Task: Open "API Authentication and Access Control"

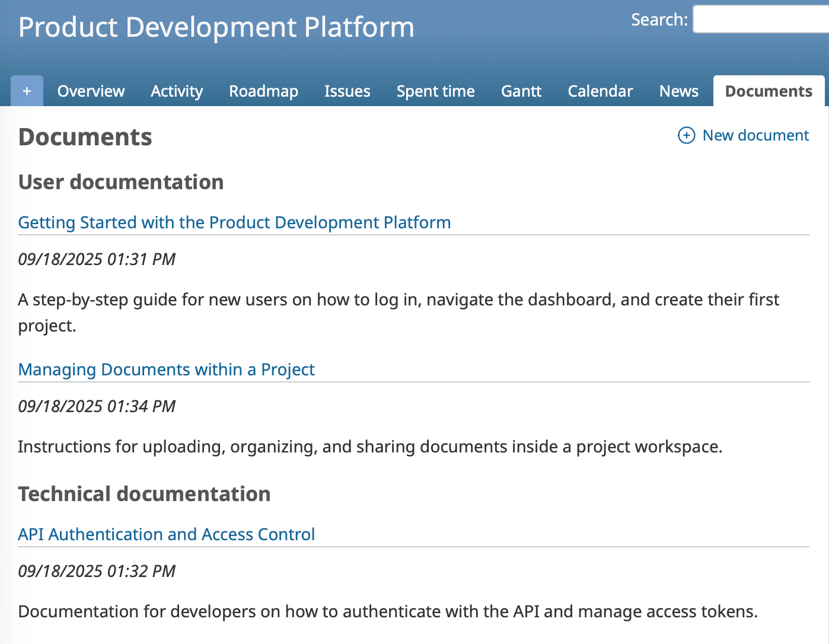Action: pos(167,534)
